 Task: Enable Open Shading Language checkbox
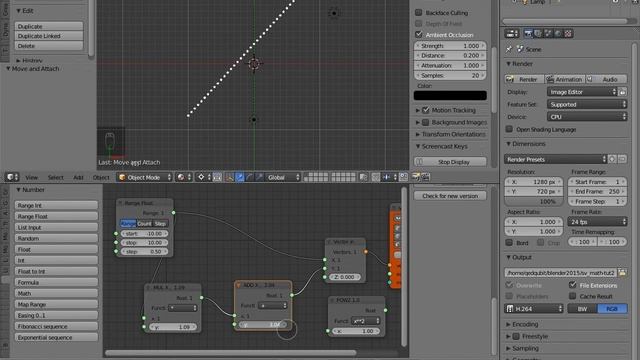[509, 129]
